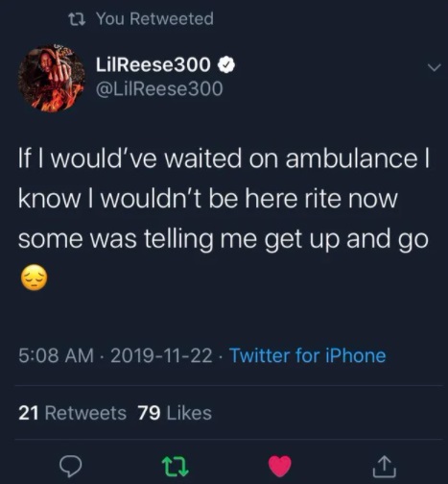The image size is (448, 484).
Task: Tap the reply speech bubble icon
Action: (71, 467)
